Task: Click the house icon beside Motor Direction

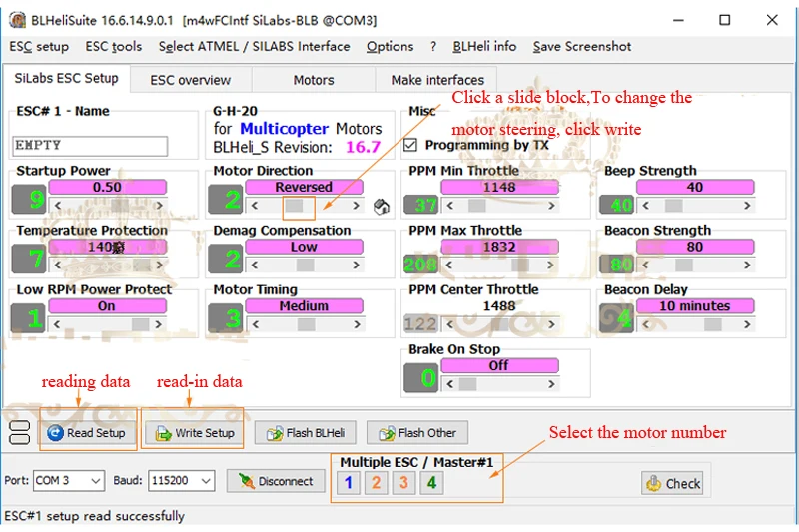Action: pos(382,207)
